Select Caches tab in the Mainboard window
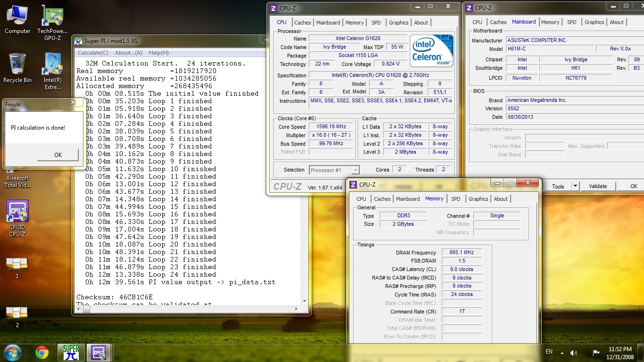This screenshot has width=644, height=362. pyautogui.click(x=498, y=22)
